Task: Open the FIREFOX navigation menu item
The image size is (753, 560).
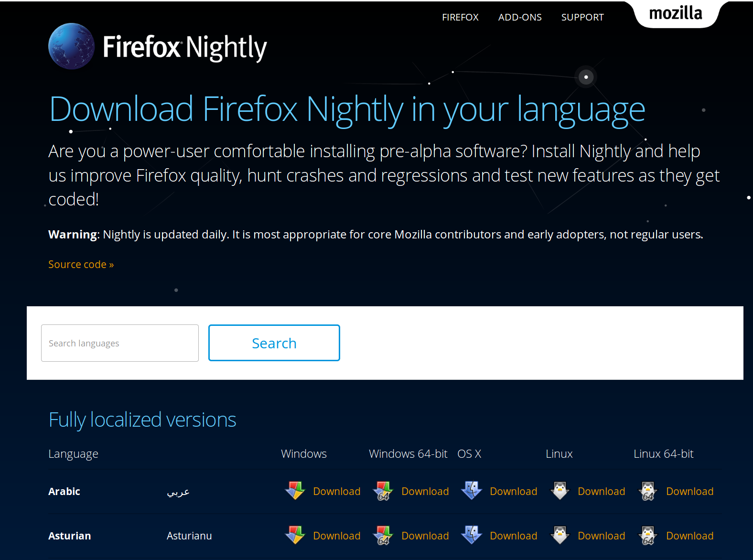Action: (460, 17)
